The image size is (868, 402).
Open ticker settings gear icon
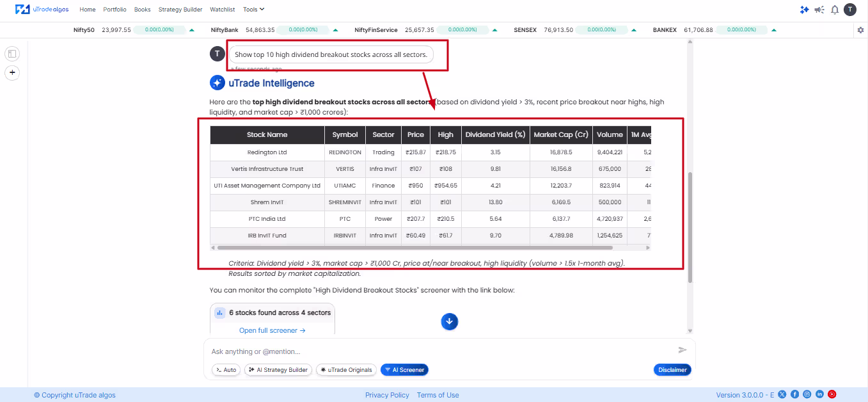[860, 30]
